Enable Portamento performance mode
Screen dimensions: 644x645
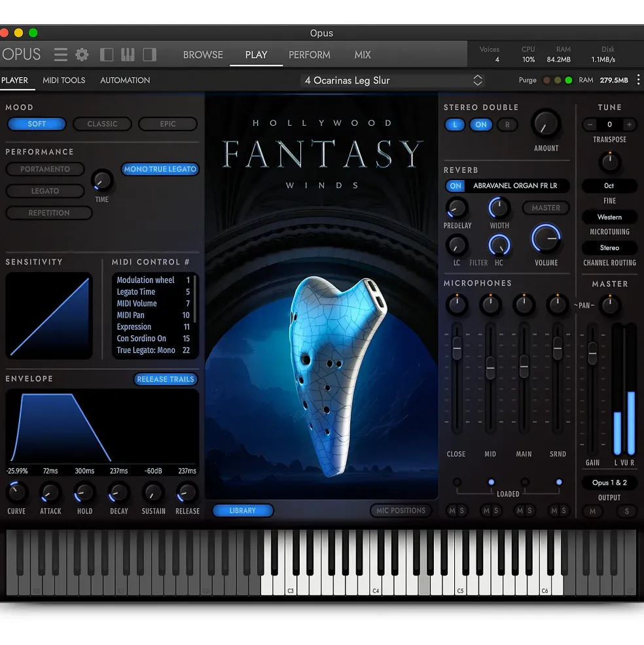(x=45, y=169)
